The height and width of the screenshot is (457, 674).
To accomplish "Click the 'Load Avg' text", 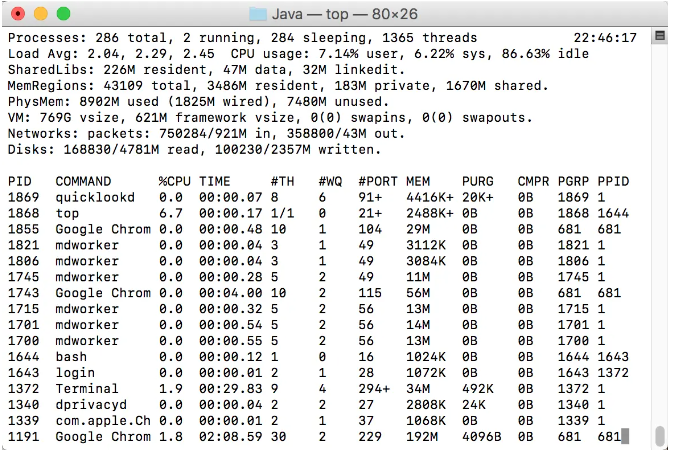I will (39, 53).
